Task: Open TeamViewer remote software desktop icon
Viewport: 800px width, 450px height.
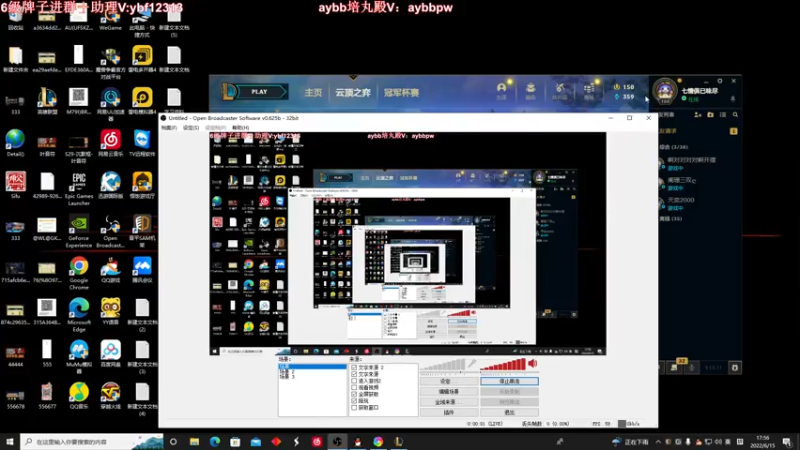Action: click(x=142, y=143)
